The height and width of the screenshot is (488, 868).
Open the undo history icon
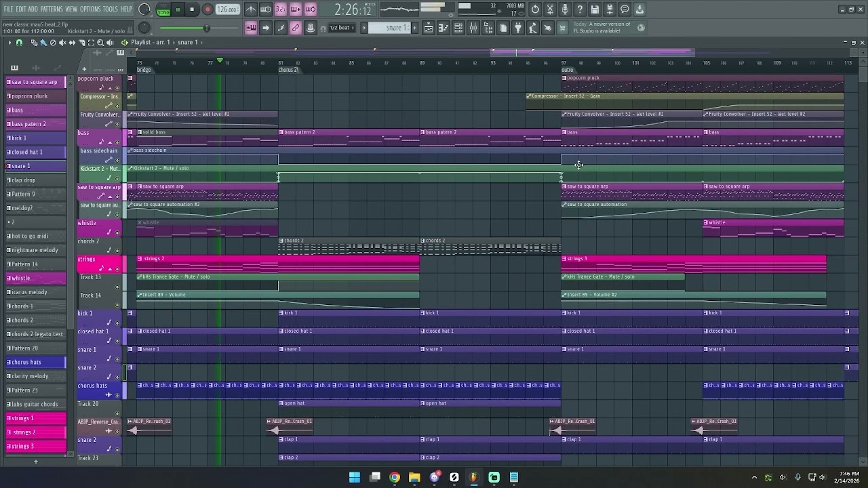534,9
